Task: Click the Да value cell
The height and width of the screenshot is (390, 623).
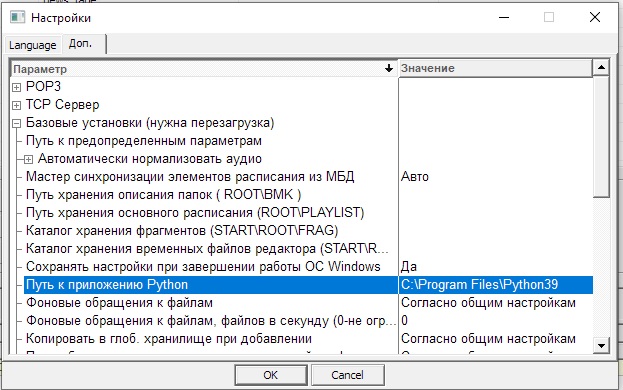Action: point(495,266)
